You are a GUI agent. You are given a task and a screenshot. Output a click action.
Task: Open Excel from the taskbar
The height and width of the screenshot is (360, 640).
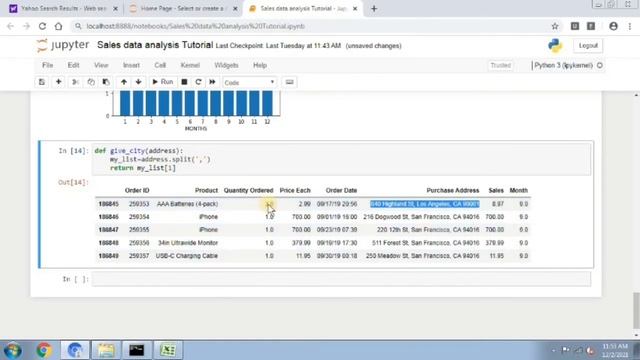coord(167,350)
